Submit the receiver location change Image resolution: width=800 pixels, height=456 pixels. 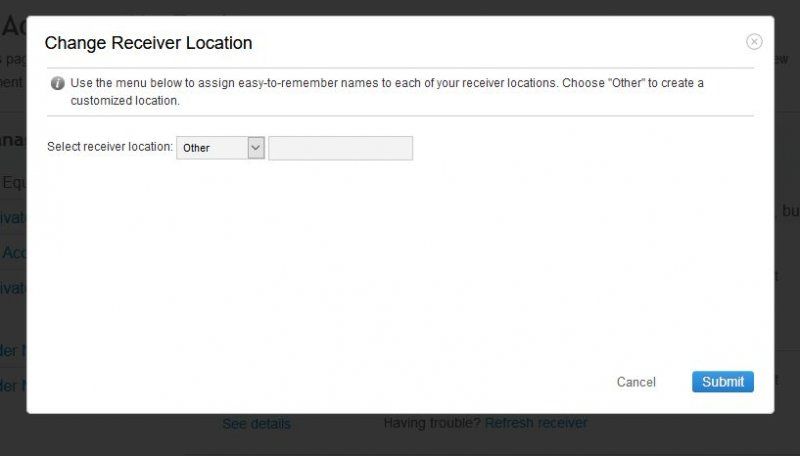pos(722,382)
